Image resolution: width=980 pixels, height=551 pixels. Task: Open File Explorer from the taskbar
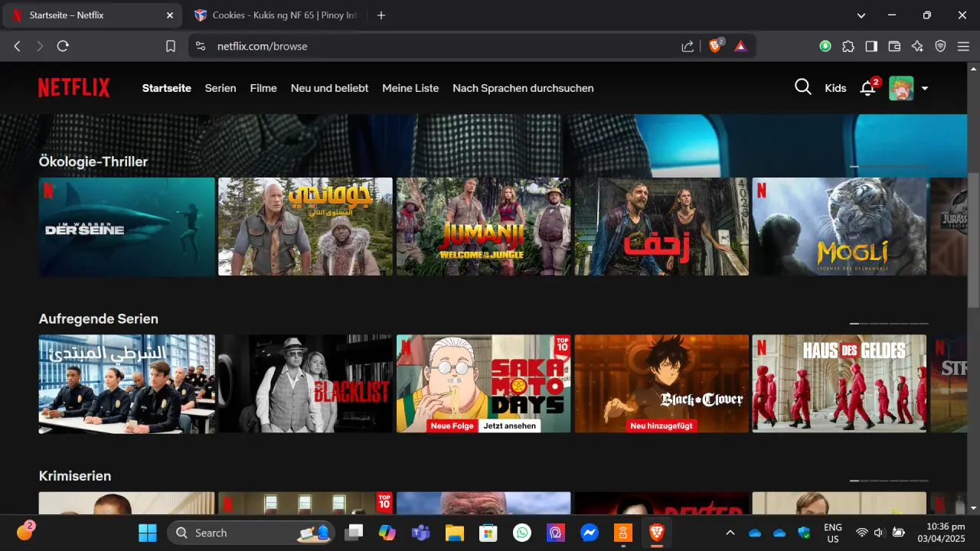point(455,533)
